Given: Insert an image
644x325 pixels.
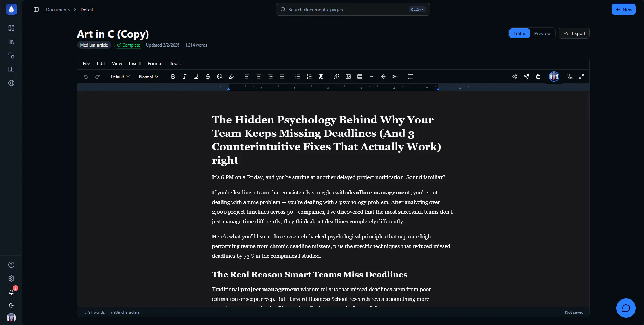Looking at the screenshot, I should point(348,77).
